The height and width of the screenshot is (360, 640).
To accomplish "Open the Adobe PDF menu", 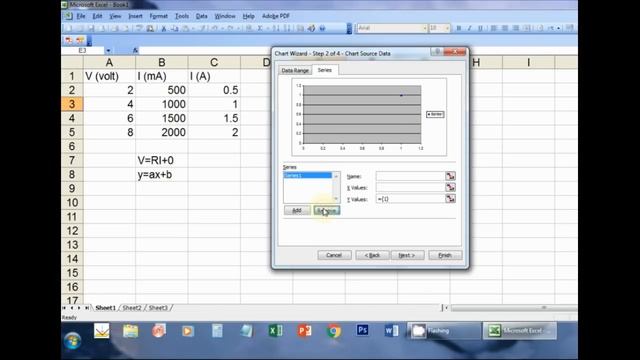I will 276,16.
